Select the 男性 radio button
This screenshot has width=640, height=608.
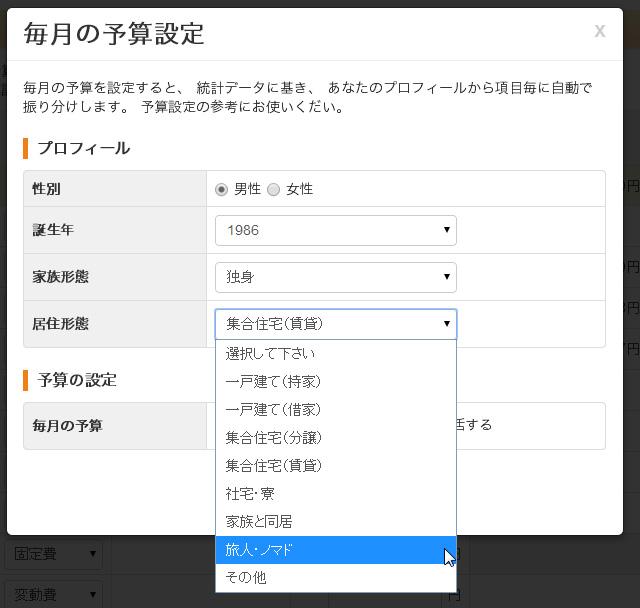222,189
